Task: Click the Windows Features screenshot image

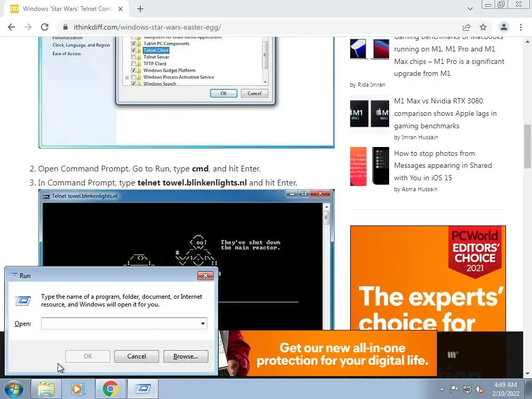Action: 187,92
